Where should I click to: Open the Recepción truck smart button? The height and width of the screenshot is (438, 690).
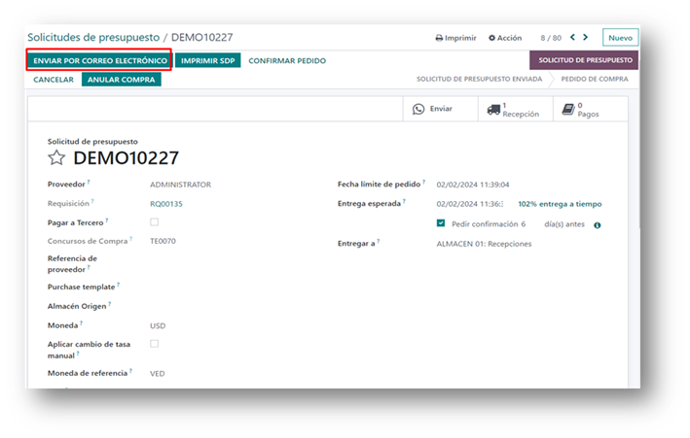[492, 109]
